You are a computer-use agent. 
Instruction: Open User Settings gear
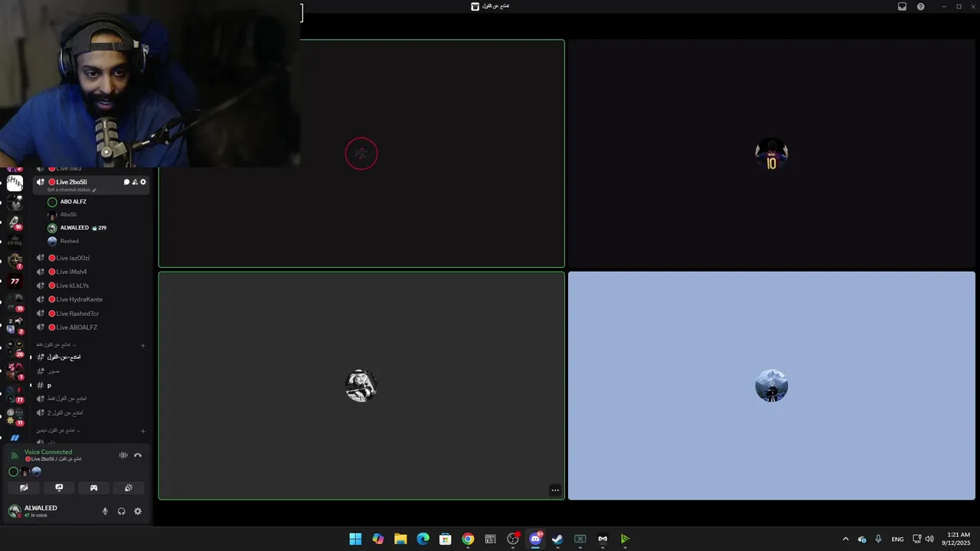click(x=138, y=511)
